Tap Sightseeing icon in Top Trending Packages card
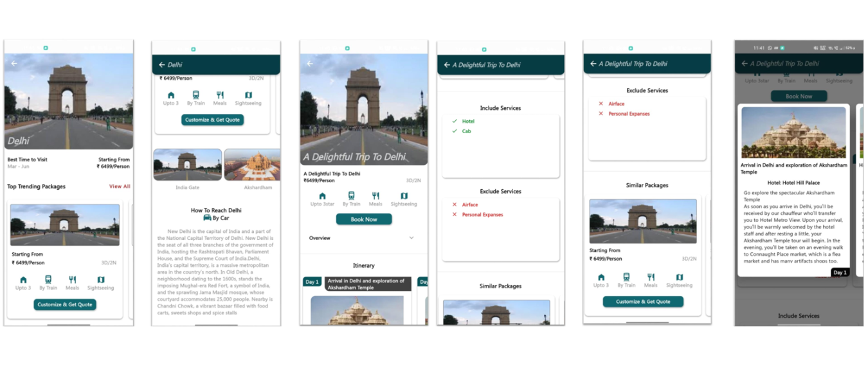Viewport: 868px width, 368px height. [100, 280]
